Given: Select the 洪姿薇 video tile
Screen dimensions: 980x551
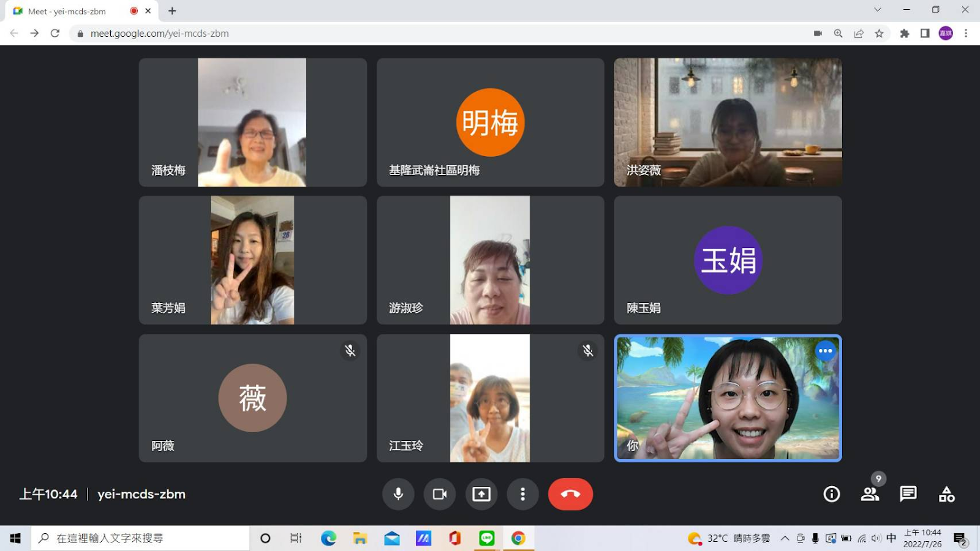Looking at the screenshot, I should coord(728,122).
